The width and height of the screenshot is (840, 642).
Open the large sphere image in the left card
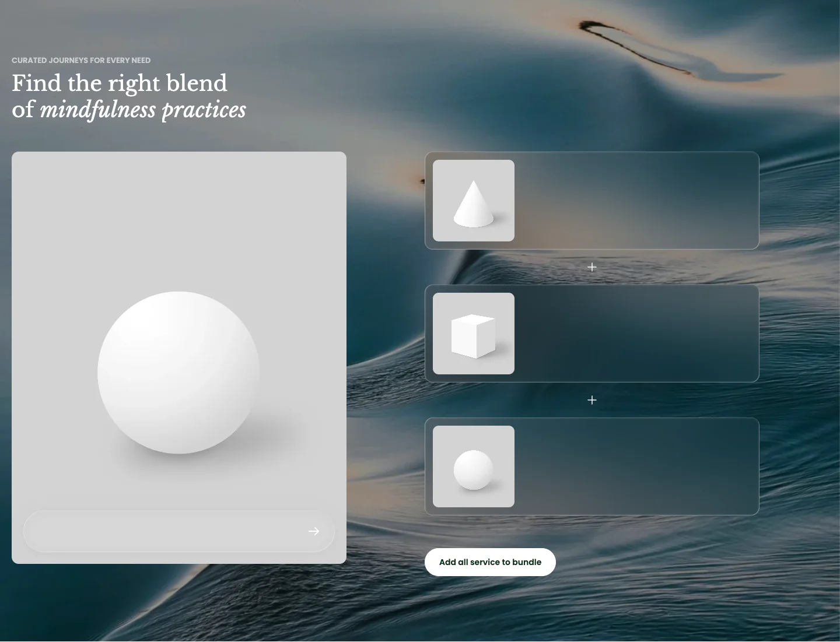point(179,357)
